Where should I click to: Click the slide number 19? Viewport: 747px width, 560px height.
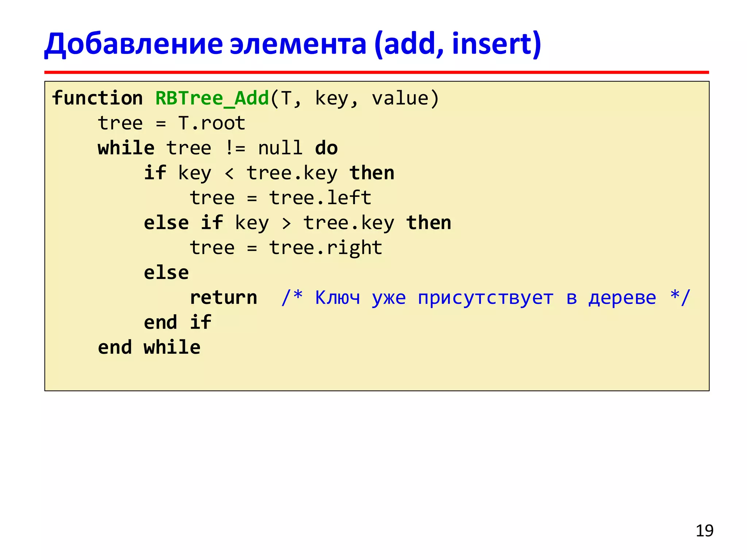pyautogui.click(x=704, y=531)
